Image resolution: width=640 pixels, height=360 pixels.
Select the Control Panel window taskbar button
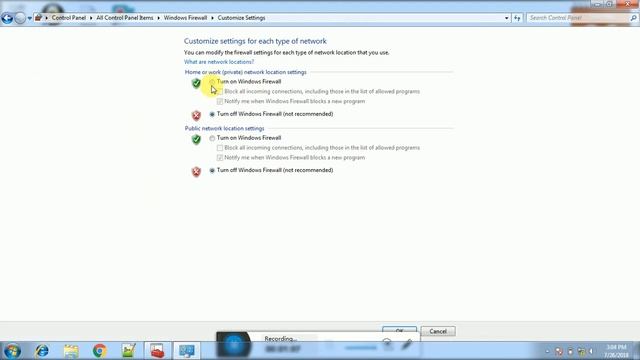(187, 351)
